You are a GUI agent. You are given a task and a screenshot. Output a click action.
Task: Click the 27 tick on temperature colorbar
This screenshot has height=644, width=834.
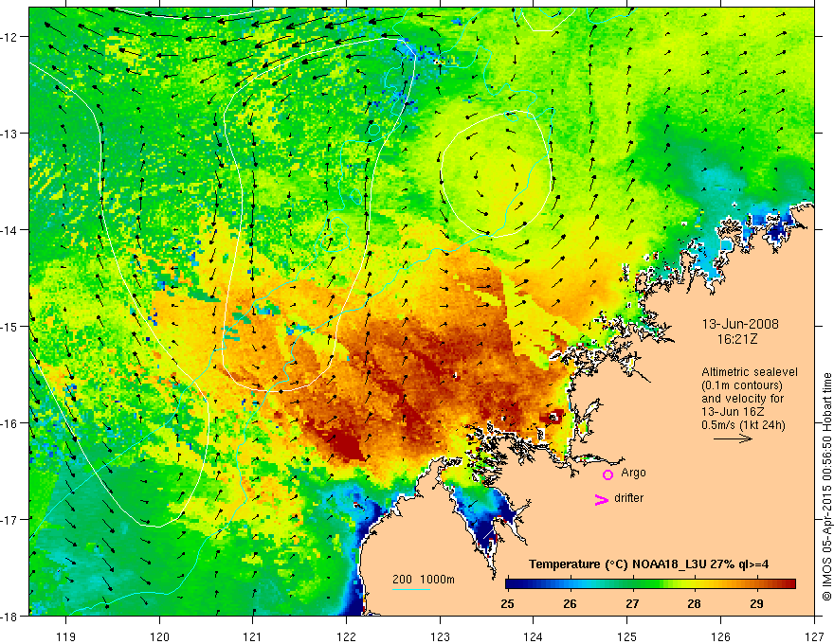click(x=632, y=603)
